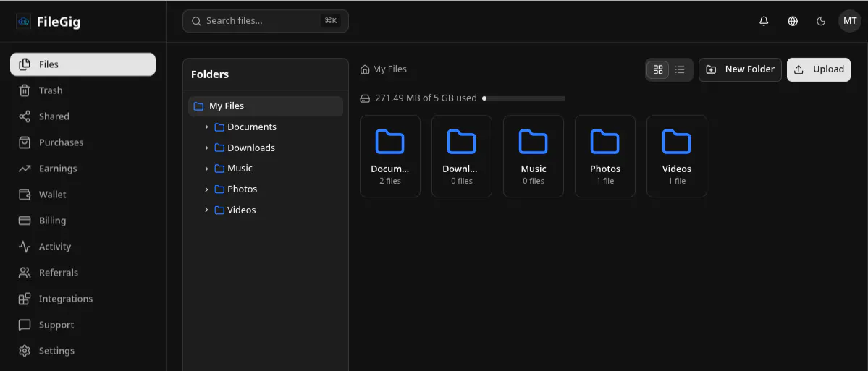Click the Trash bin icon in sidebar

click(x=25, y=90)
